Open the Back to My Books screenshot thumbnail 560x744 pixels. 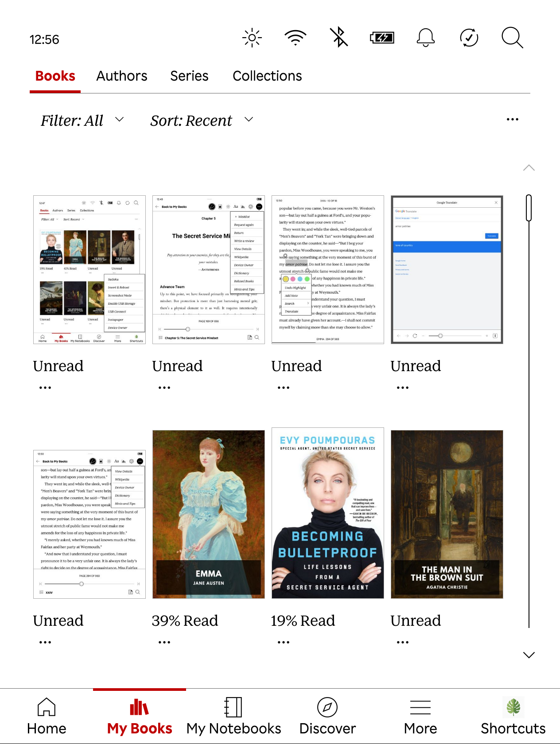pos(89,524)
